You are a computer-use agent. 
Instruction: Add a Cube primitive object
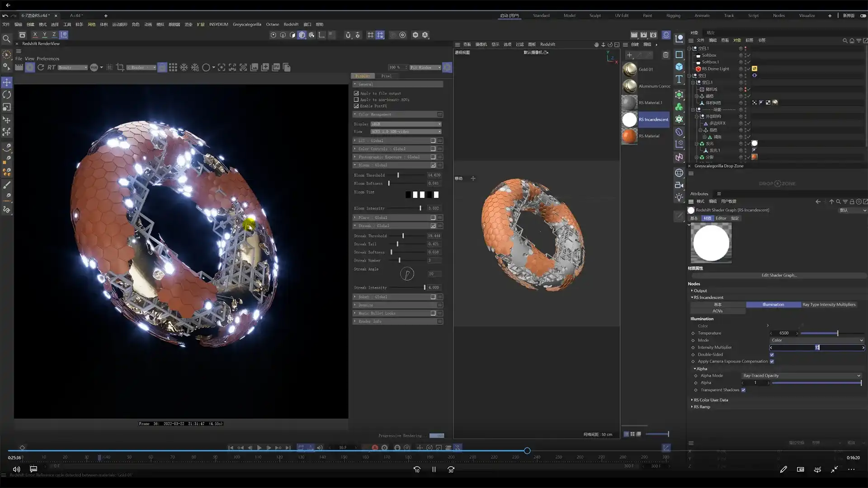679,67
